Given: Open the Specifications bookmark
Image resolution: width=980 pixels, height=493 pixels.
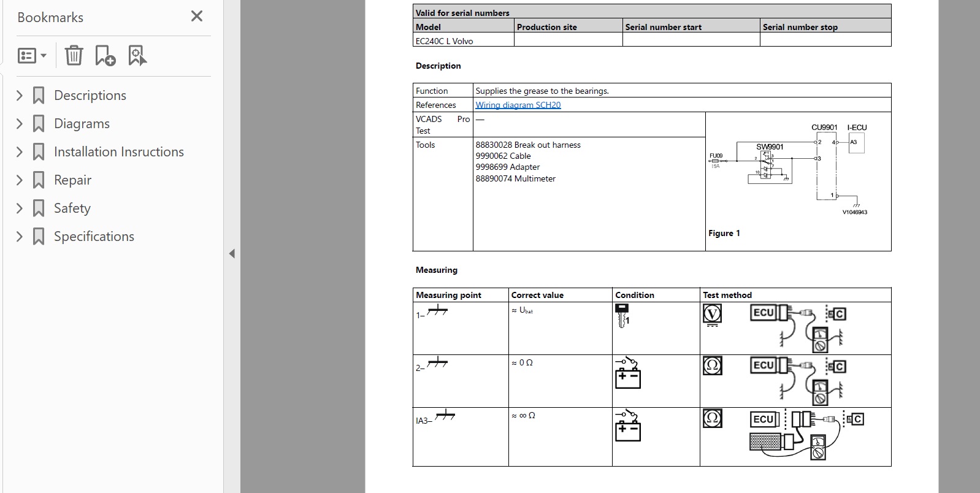Looking at the screenshot, I should tap(94, 237).
